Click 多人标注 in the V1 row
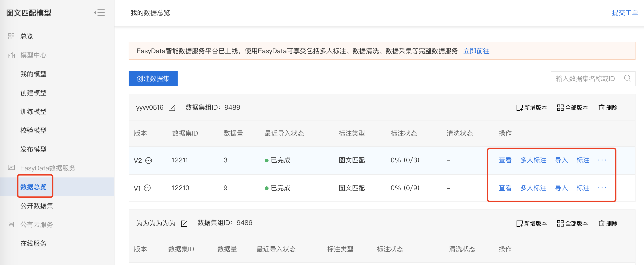Screen dimensions: 644x265 tap(533, 188)
